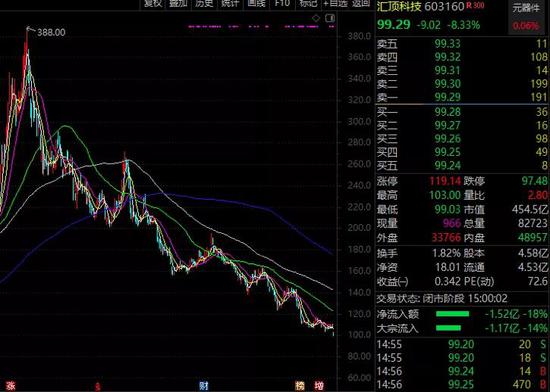Add stock via +自选 button

click(336, 4)
